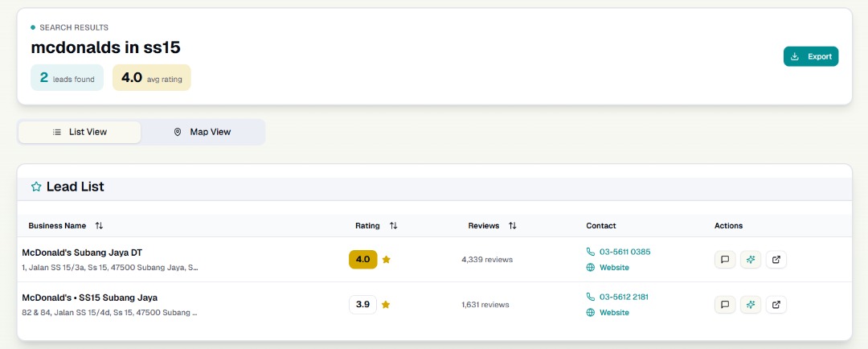Click sparkle AI action for McDonald's SS15 Subang Jaya
Image resolution: width=868 pixels, height=349 pixels.
coord(751,305)
